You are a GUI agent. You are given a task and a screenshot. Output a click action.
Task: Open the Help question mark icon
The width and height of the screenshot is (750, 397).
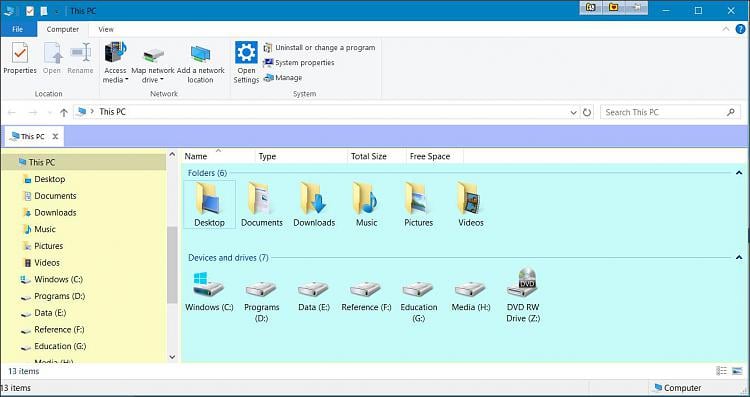click(x=740, y=29)
